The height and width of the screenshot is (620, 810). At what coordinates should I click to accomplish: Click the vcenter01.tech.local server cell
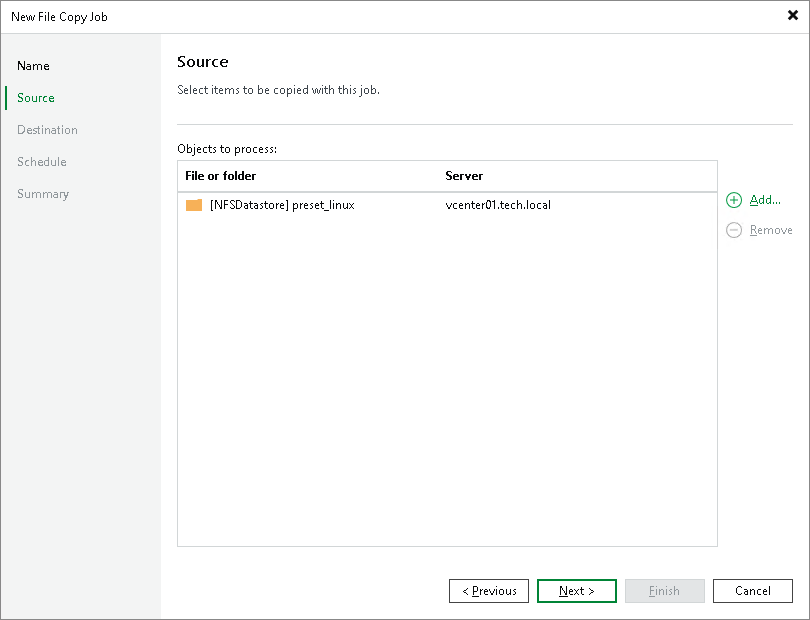click(498, 205)
